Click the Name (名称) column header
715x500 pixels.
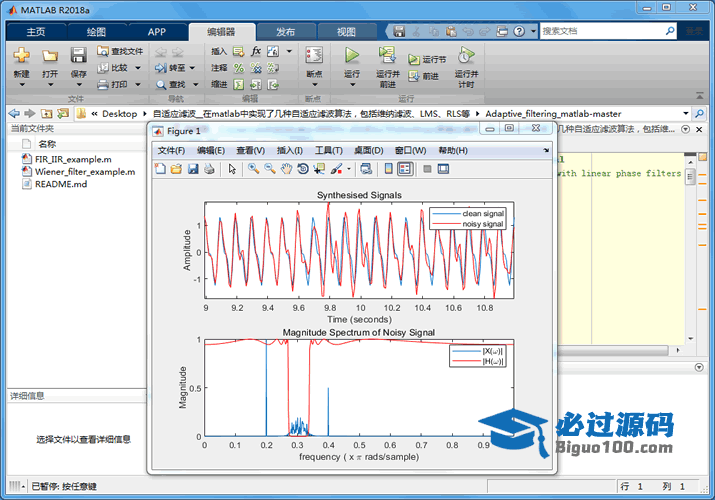click(47, 144)
